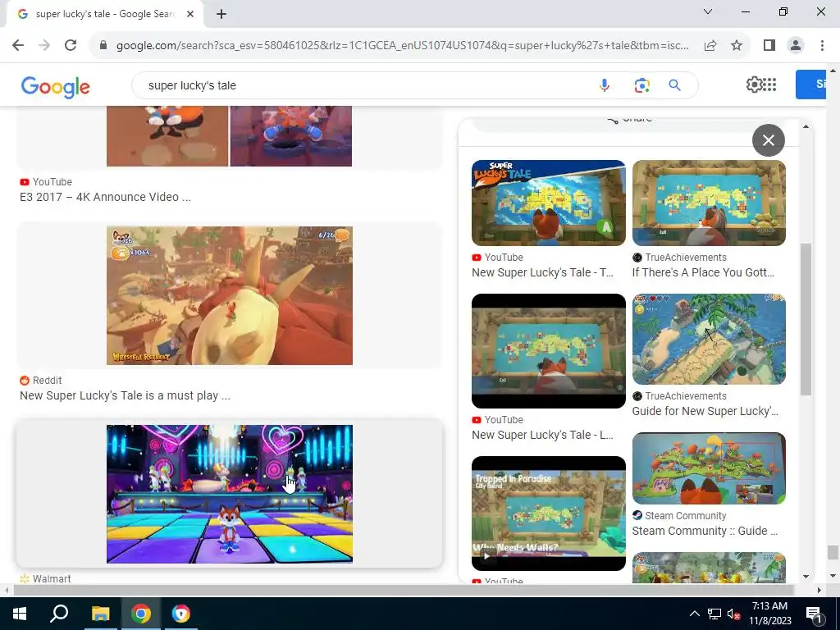Open TrueAchievements map thumbnail

tap(709, 203)
